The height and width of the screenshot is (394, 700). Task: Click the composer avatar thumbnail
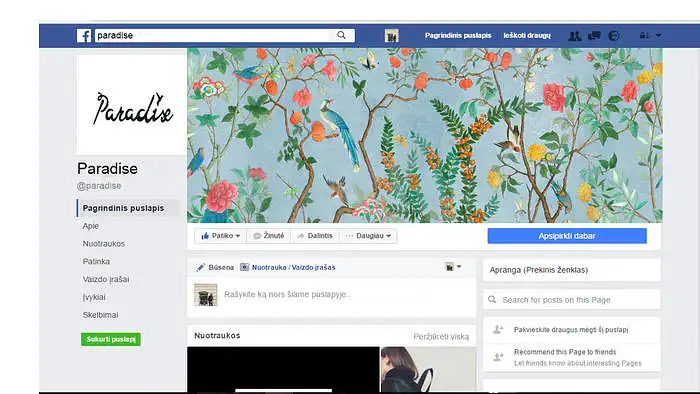point(205,294)
